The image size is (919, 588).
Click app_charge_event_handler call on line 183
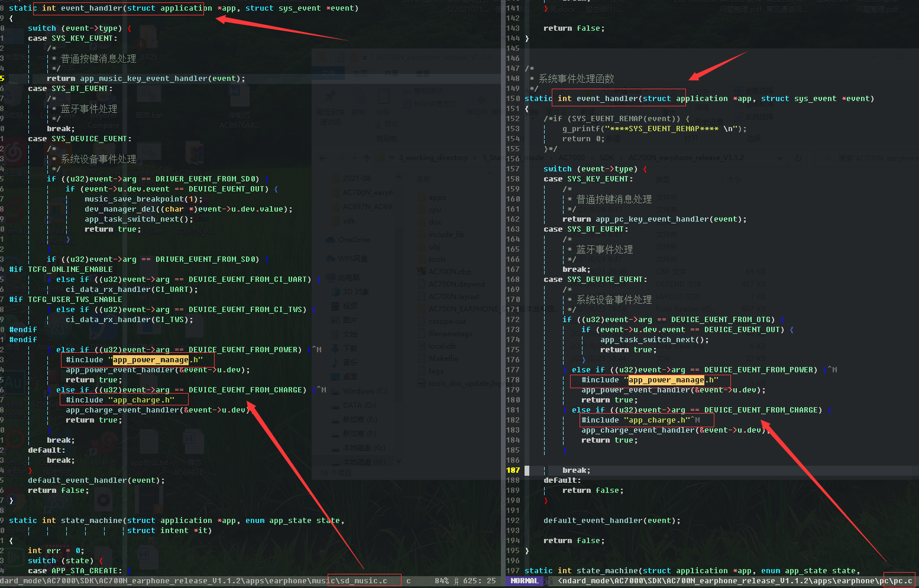pyautogui.click(x=676, y=430)
